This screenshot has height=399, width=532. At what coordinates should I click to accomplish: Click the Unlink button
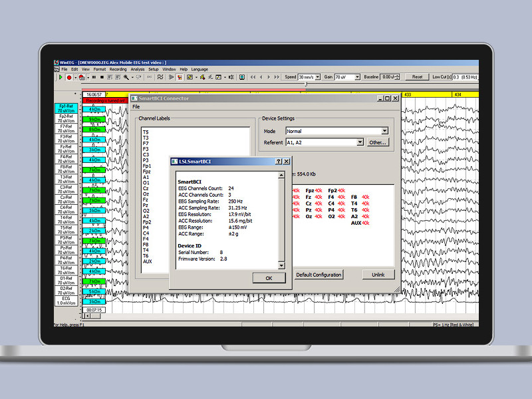[x=378, y=275]
